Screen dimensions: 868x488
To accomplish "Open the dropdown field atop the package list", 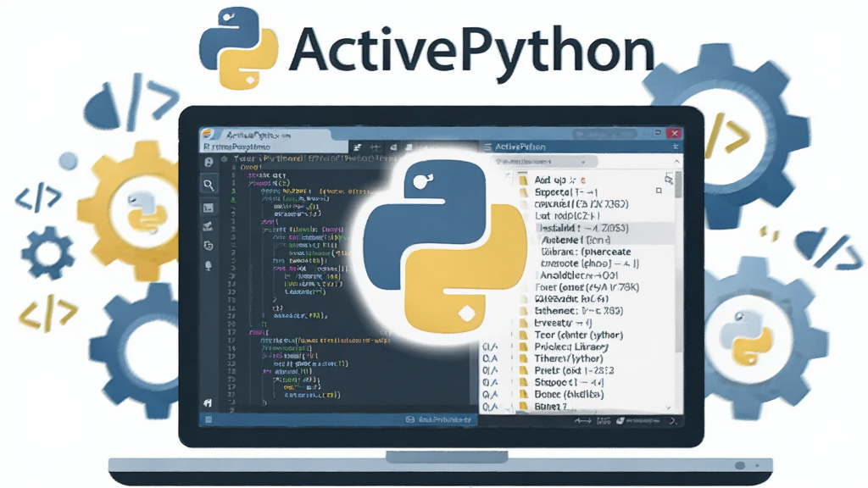I will click(545, 162).
